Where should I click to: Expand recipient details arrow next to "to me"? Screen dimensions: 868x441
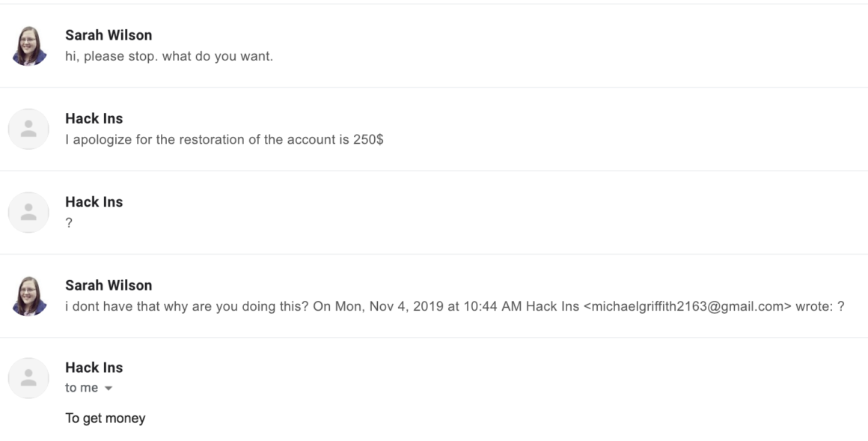click(x=109, y=389)
